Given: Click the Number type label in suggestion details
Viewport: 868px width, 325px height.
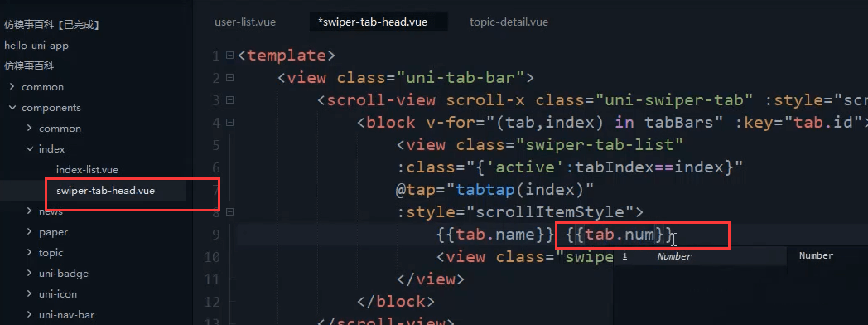Looking at the screenshot, I should [816, 256].
